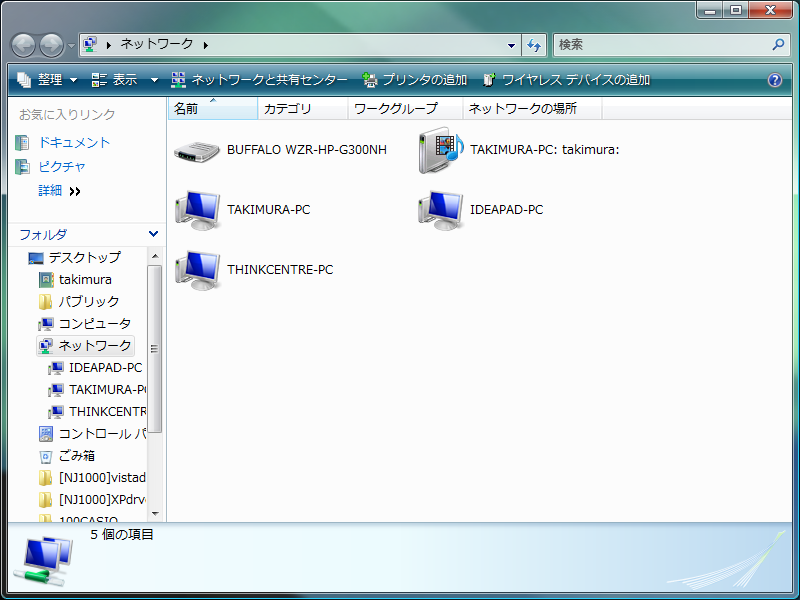The width and height of the screenshot is (800, 600).
Task: Sort by ワークグループ column header
Action: (406, 108)
